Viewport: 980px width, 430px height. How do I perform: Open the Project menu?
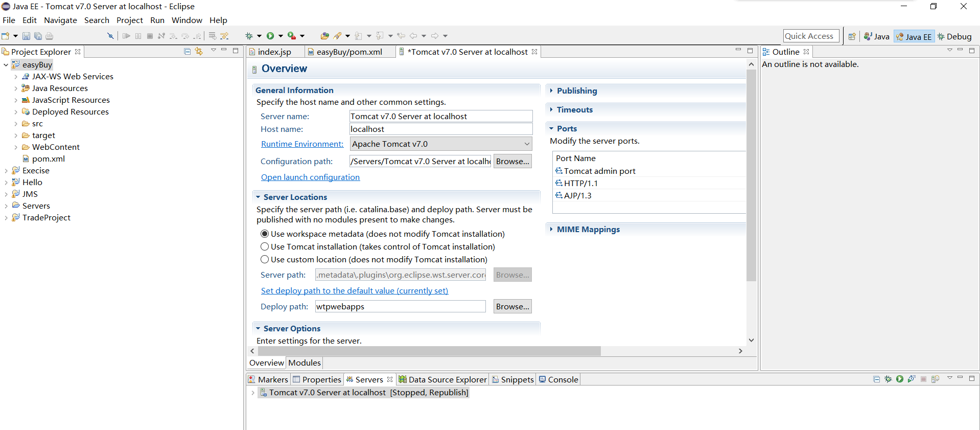[129, 20]
